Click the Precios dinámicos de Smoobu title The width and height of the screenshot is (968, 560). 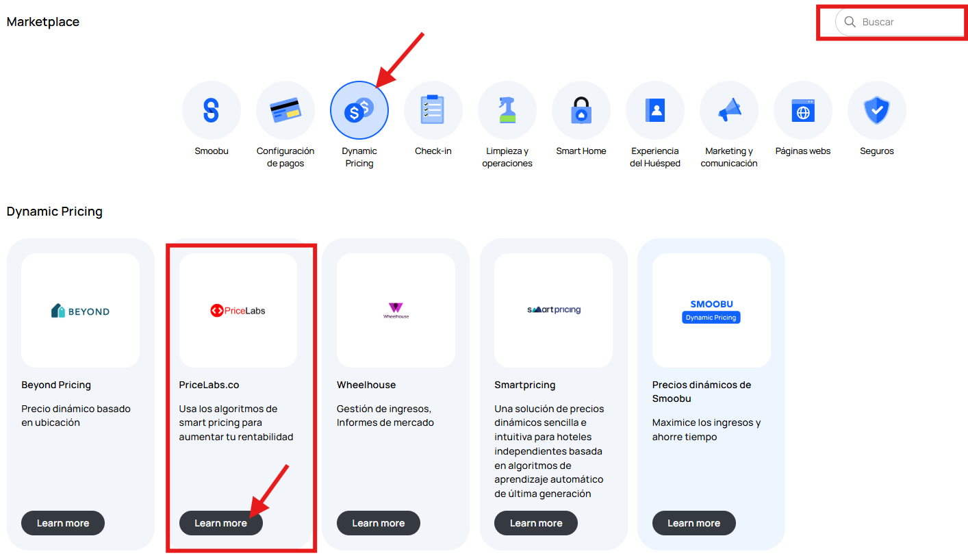click(x=702, y=392)
